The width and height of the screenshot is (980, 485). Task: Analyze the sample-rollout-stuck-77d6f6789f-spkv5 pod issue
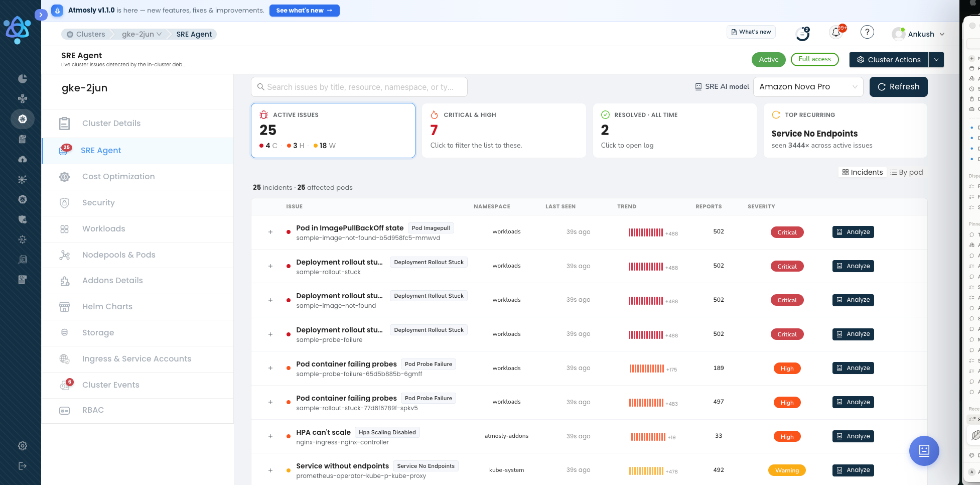click(853, 402)
